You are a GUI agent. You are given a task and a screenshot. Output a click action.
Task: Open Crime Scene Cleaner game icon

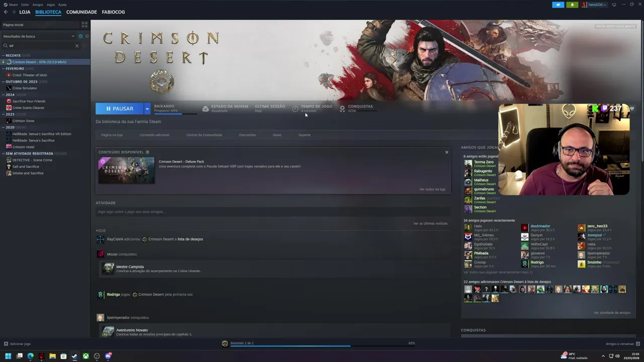[x=9, y=108]
